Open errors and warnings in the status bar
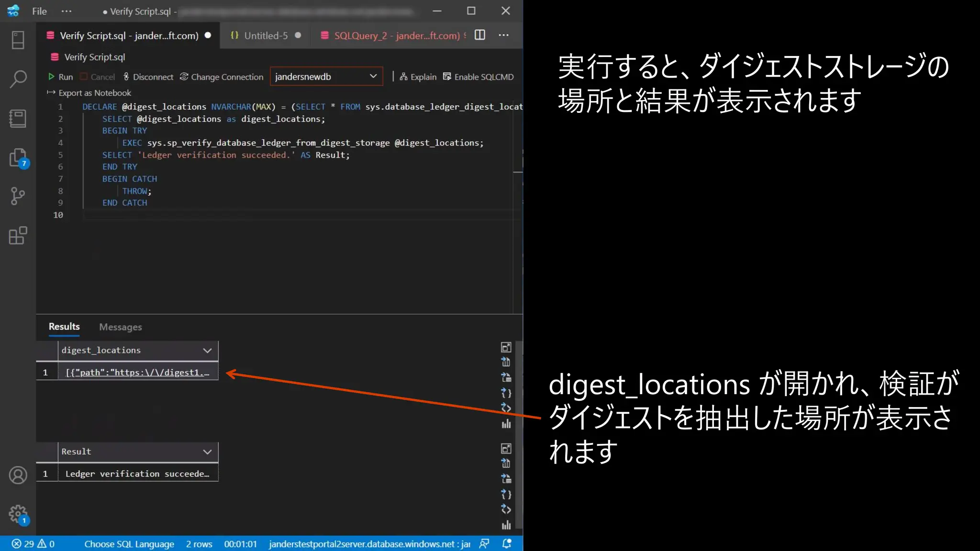Viewport: 980px width, 551px height. (x=33, y=544)
